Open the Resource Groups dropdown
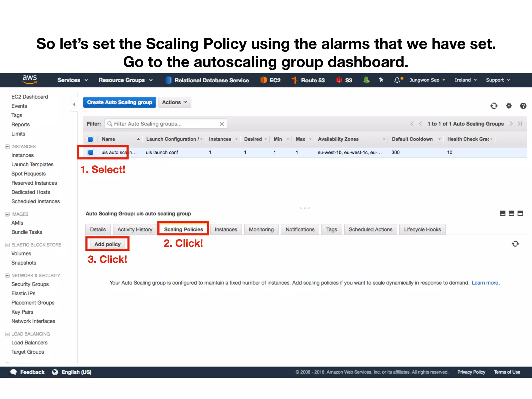This screenshot has width=532, height=399. [125, 80]
